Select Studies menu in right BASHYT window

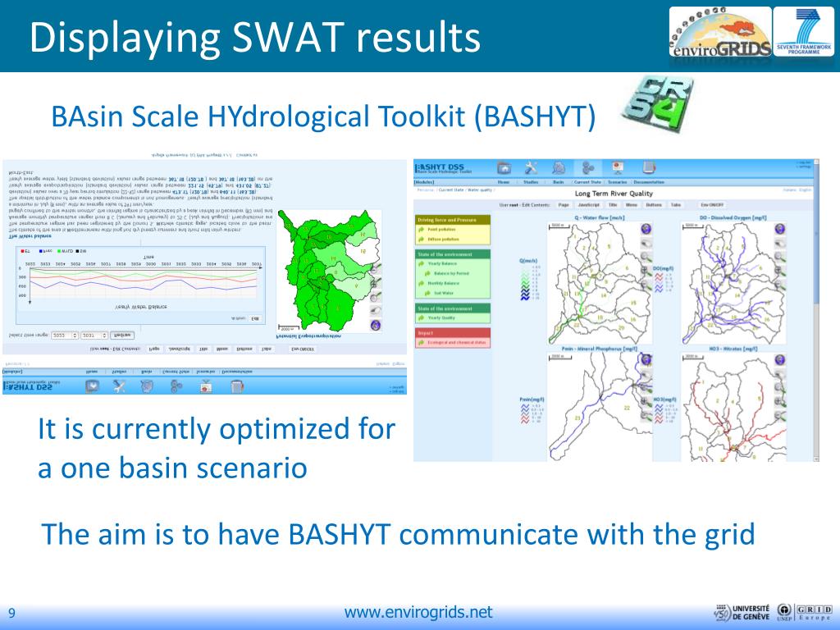pos(531,182)
